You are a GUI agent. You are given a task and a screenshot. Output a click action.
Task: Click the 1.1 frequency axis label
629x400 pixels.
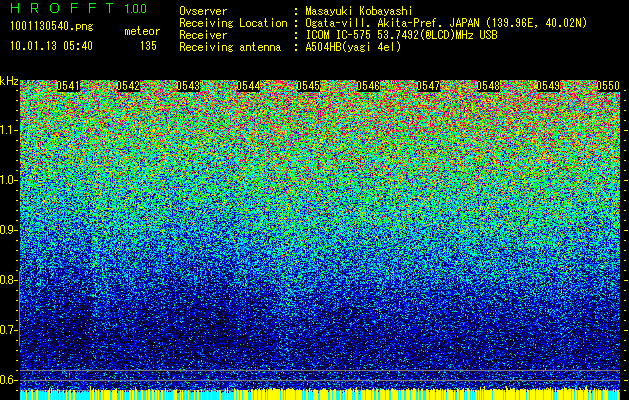click(x=8, y=130)
